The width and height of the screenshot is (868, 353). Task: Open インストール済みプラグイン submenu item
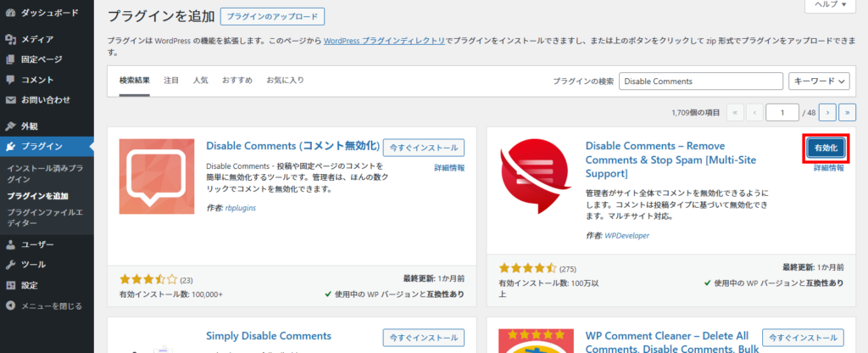point(46,173)
